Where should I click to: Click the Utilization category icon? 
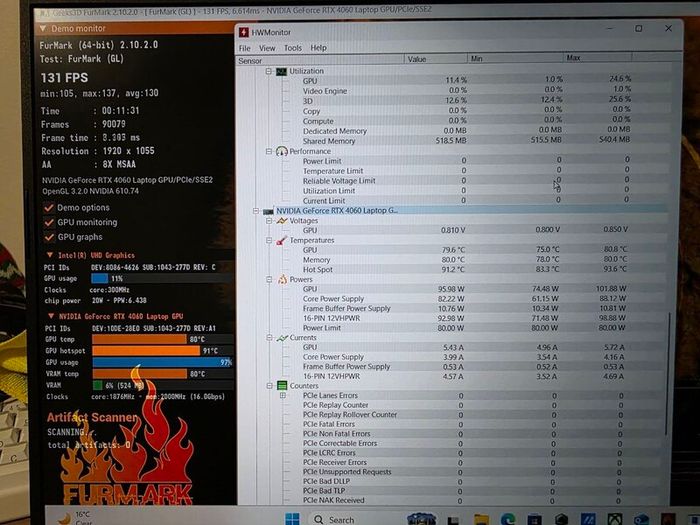(281, 71)
